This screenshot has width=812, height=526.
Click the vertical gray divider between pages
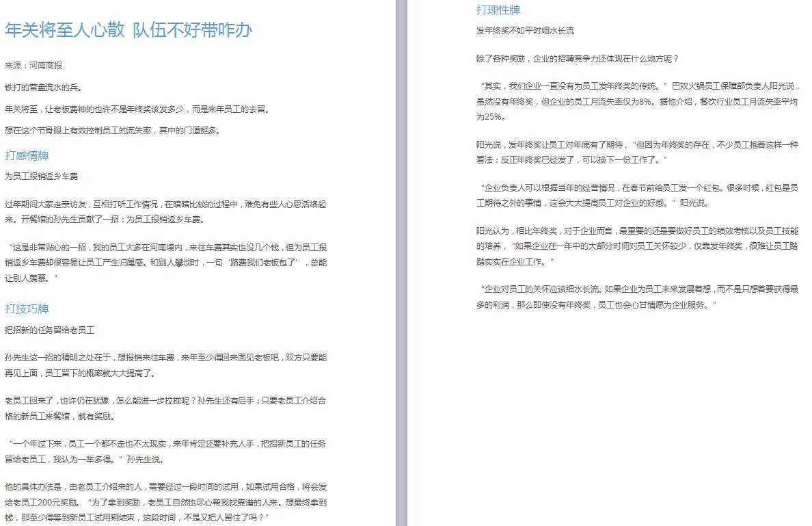click(x=401, y=263)
